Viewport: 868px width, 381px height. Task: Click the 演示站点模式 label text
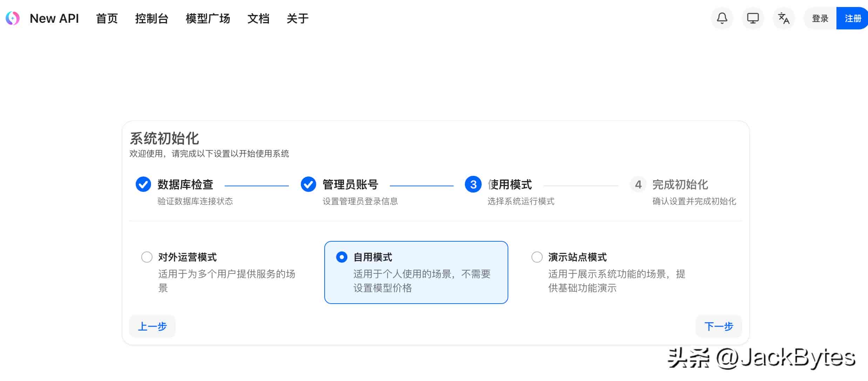pos(577,257)
